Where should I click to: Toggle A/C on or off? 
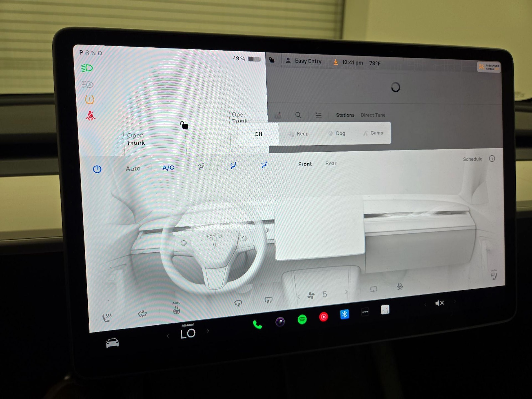[168, 168]
